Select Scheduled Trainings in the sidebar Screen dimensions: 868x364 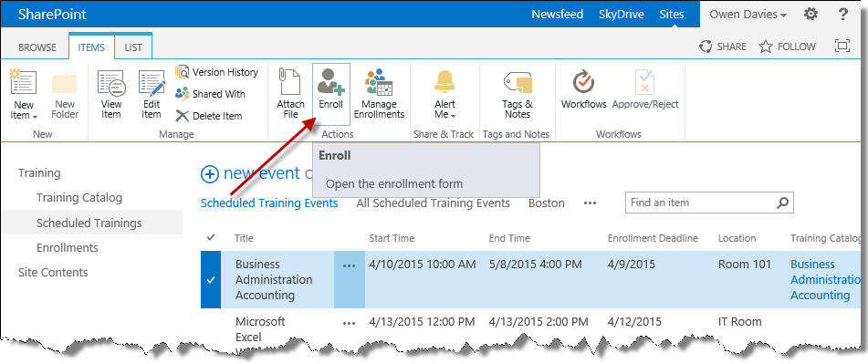click(89, 223)
